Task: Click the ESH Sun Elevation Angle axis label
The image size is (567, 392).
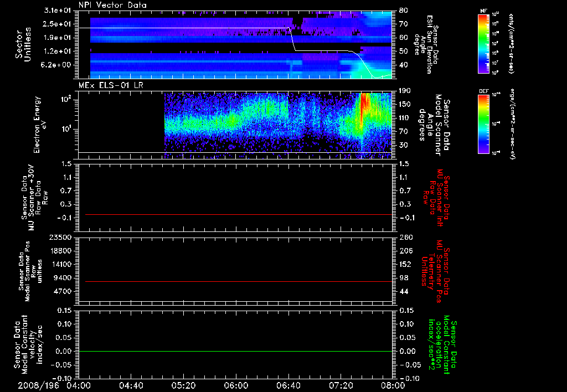Action: 427,44
